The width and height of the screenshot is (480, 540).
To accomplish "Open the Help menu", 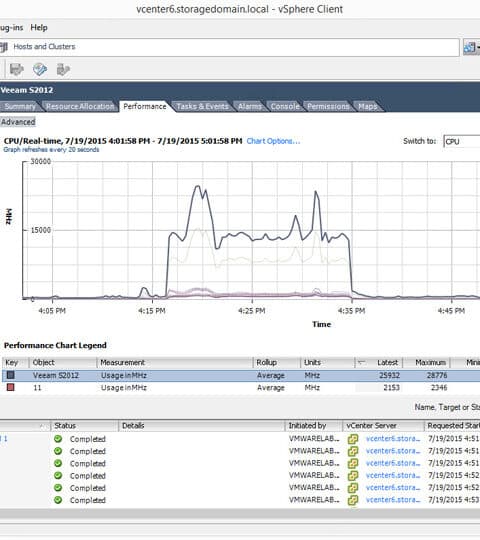I will [x=39, y=28].
